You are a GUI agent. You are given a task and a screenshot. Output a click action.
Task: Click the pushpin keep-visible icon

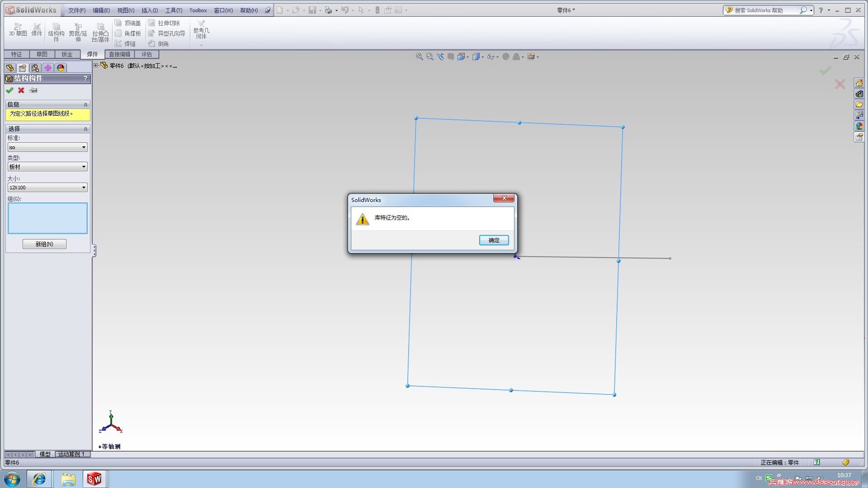tap(33, 90)
